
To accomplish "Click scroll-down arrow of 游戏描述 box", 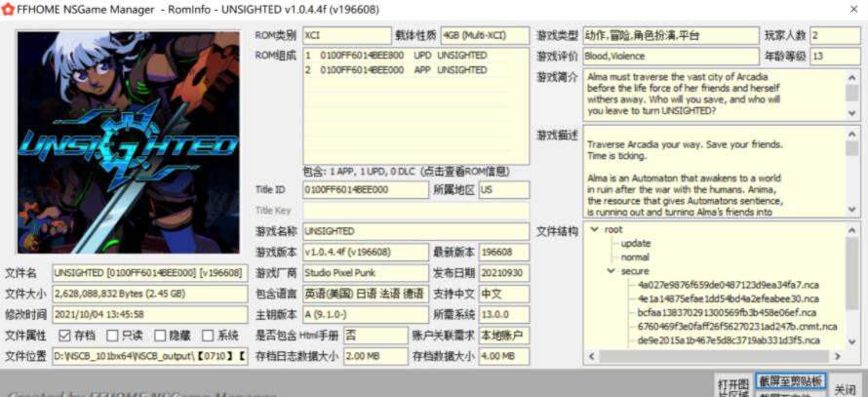I will tap(852, 210).
